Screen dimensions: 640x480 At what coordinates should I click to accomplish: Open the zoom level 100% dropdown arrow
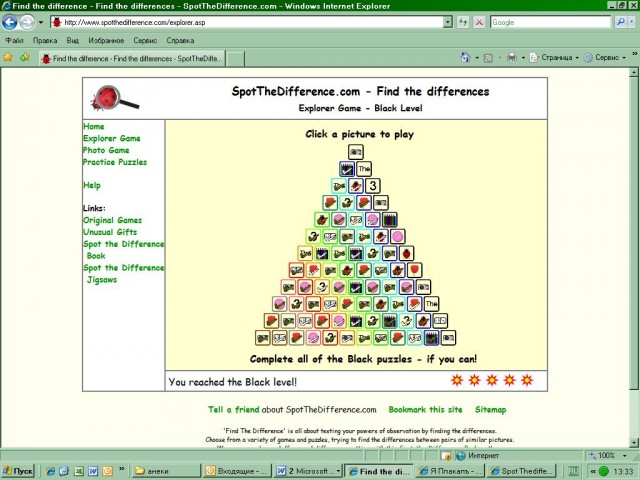click(x=624, y=455)
